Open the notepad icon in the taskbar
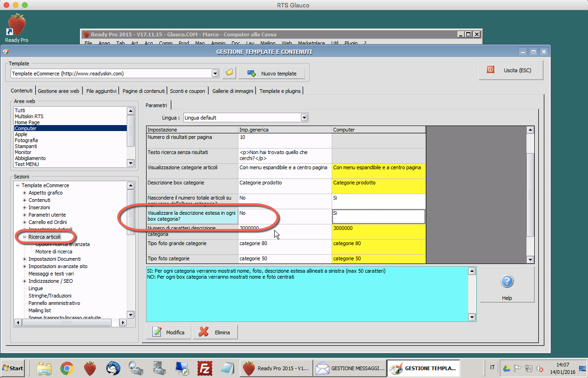Viewport: 588px width, 378px height. (x=227, y=368)
